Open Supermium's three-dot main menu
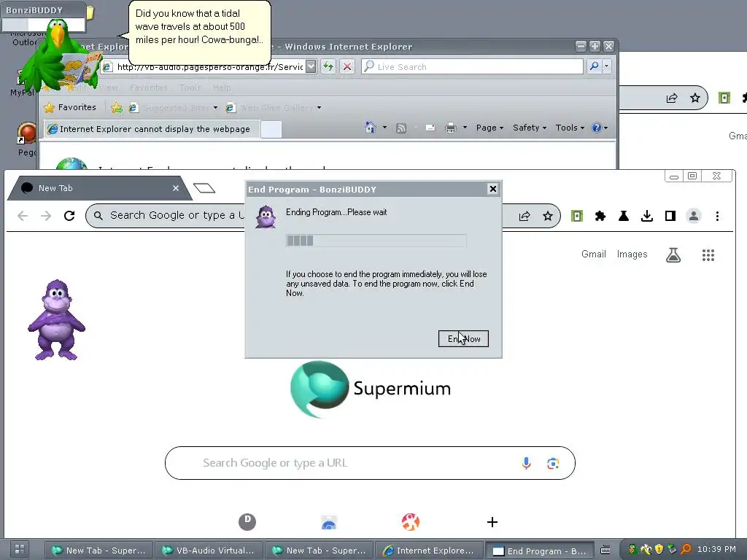 [717, 216]
